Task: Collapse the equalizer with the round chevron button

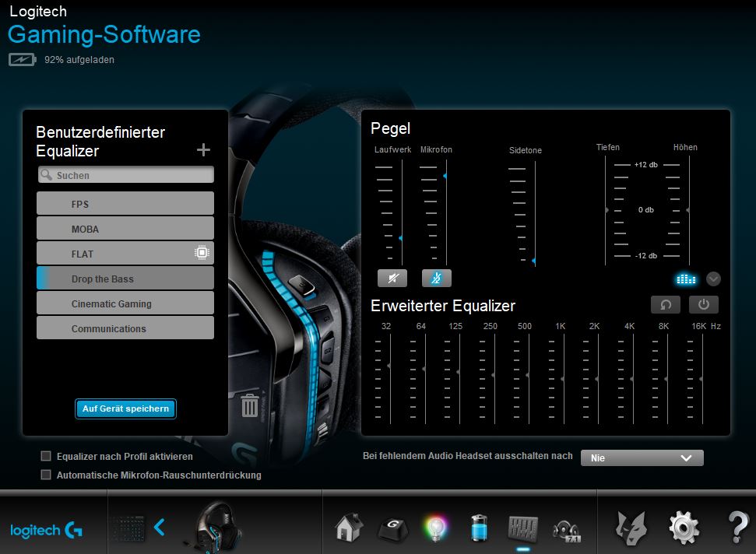Action: tap(714, 279)
